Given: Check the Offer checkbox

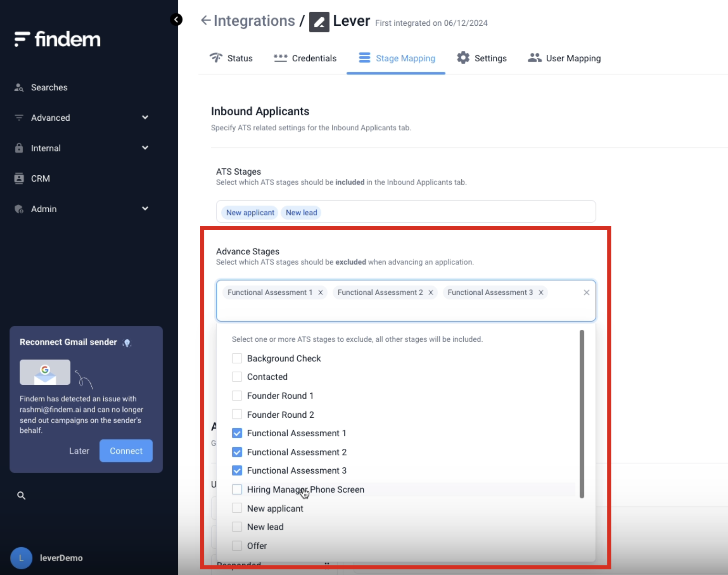Looking at the screenshot, I should (237, 546).
